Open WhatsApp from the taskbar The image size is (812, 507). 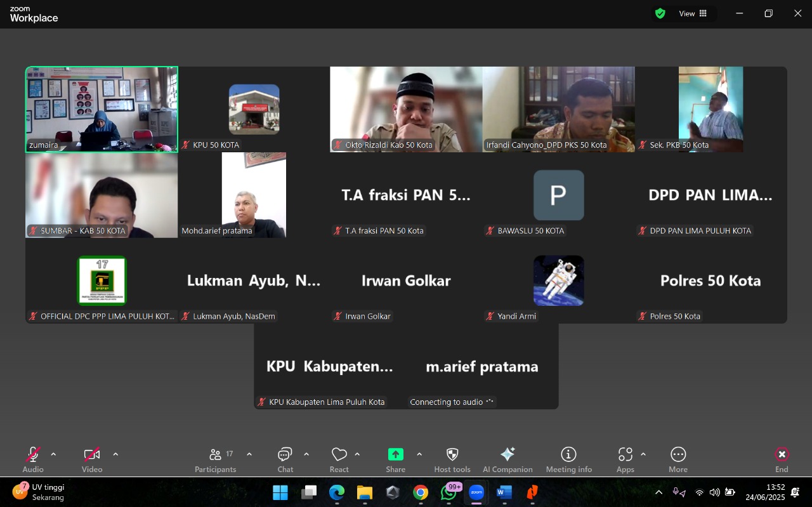click(x=449, y=492)
